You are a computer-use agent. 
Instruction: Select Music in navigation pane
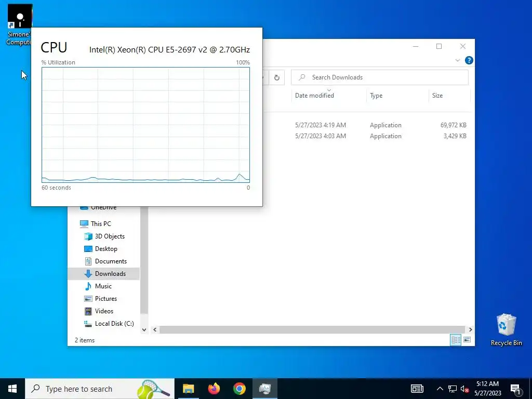coord(103,286)
